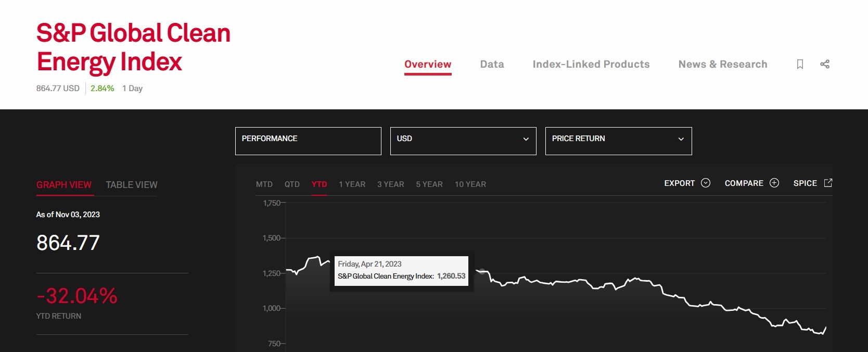Click the large 864.77 index value

(x=68, y=243)
